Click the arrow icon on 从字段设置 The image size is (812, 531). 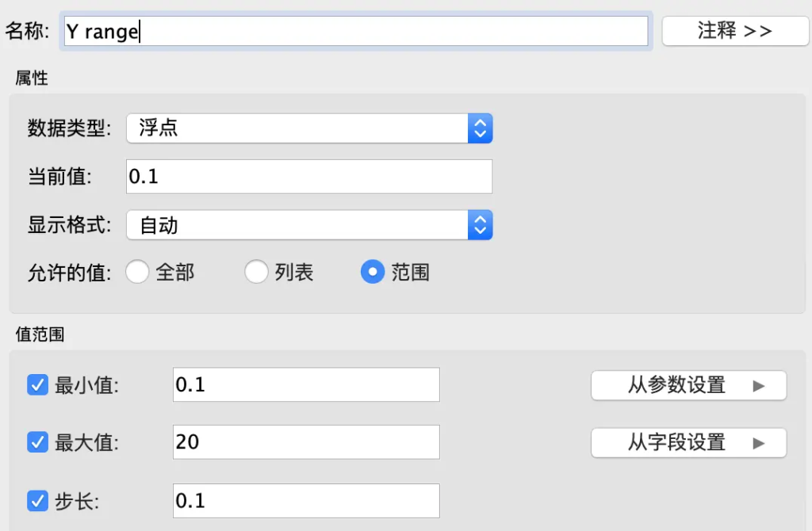point(759,443)
